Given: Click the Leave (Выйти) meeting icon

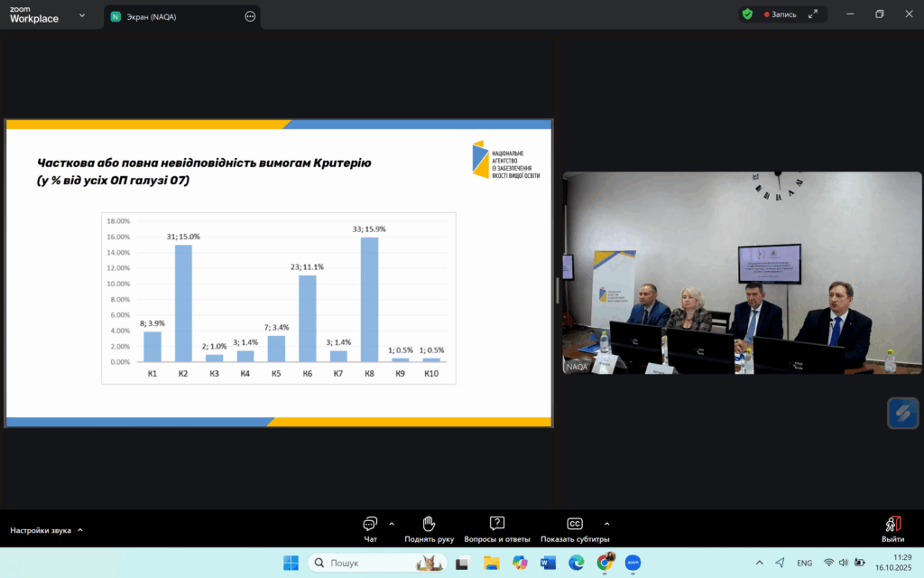Looking at the screenshot, I should [x=892, y=524].
